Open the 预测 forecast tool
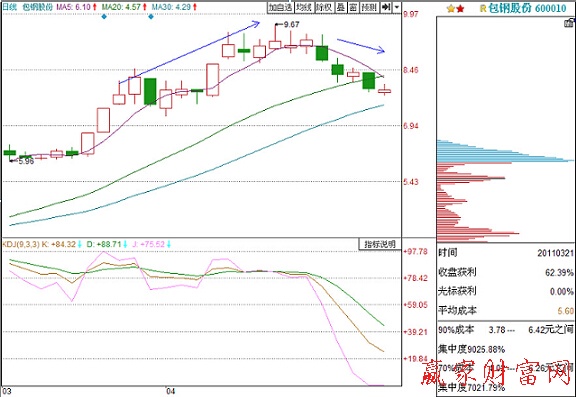 (369, 7)
